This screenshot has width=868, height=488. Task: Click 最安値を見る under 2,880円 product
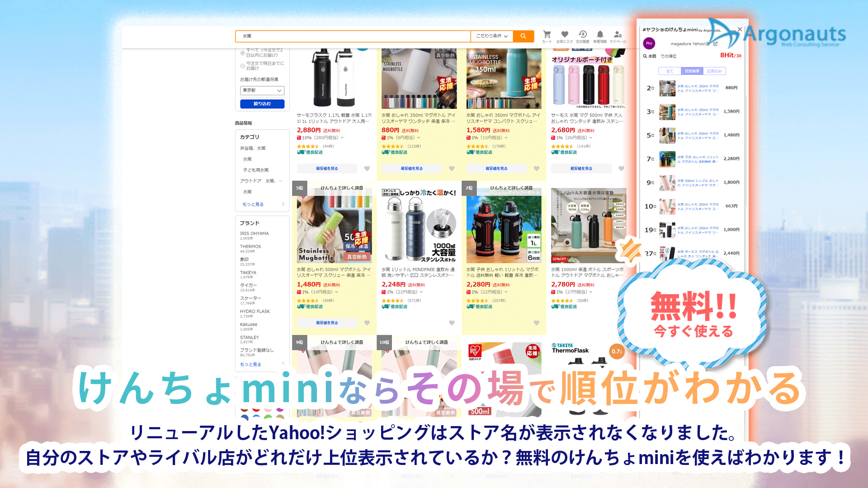click(x=327, y=169)
